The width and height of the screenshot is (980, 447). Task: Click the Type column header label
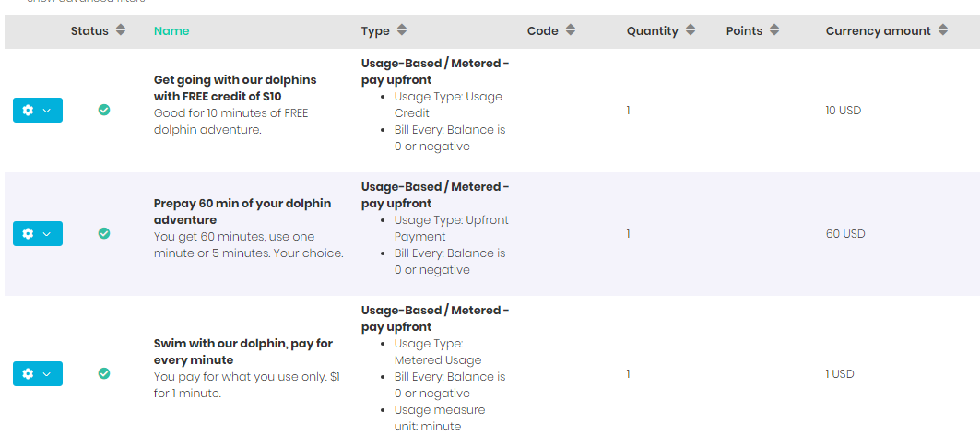pyautogui.click(x=375, y=31)
